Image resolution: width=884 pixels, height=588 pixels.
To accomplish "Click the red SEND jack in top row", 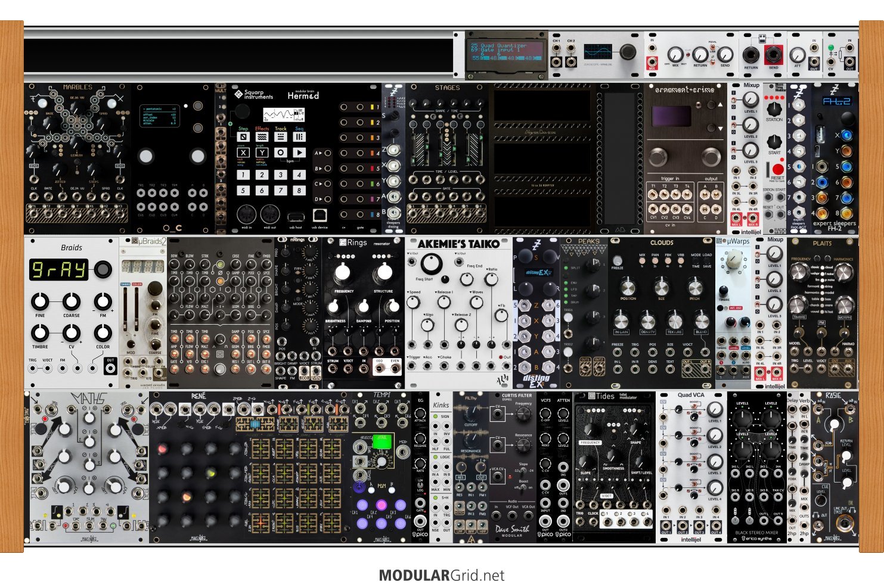I will (774, 55).
